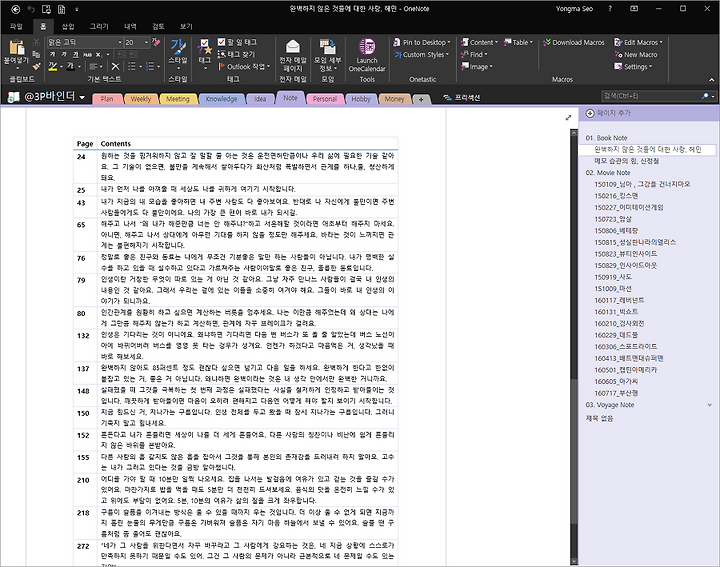Viewport: 720px width, 567px height.
Task: Open Onetastic Find macro menu
Action: click(474, 55)
